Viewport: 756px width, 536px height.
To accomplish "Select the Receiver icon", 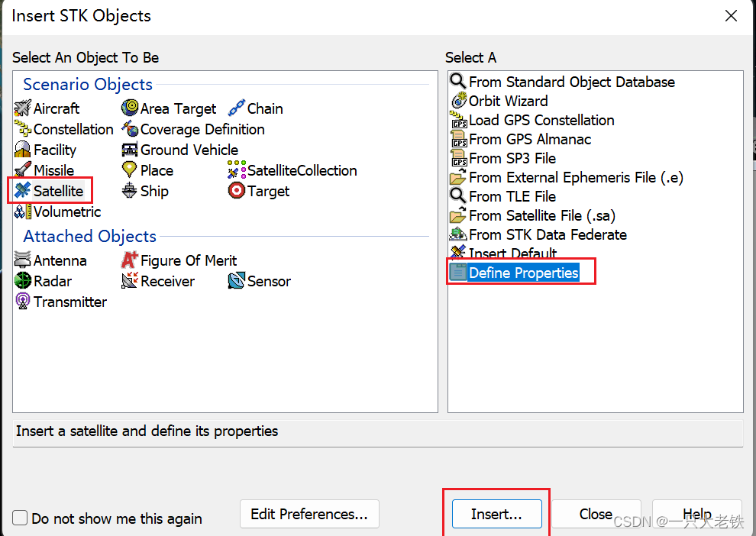I will 130,281.
